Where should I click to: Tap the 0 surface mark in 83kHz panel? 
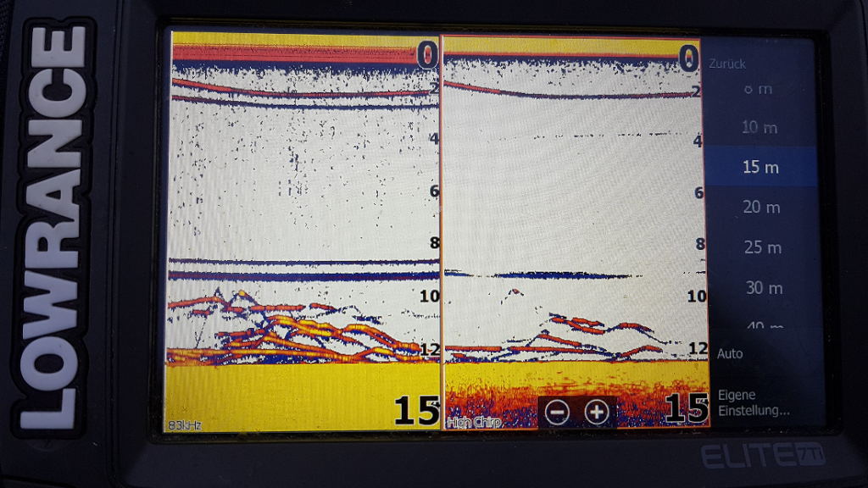point(427,55)
